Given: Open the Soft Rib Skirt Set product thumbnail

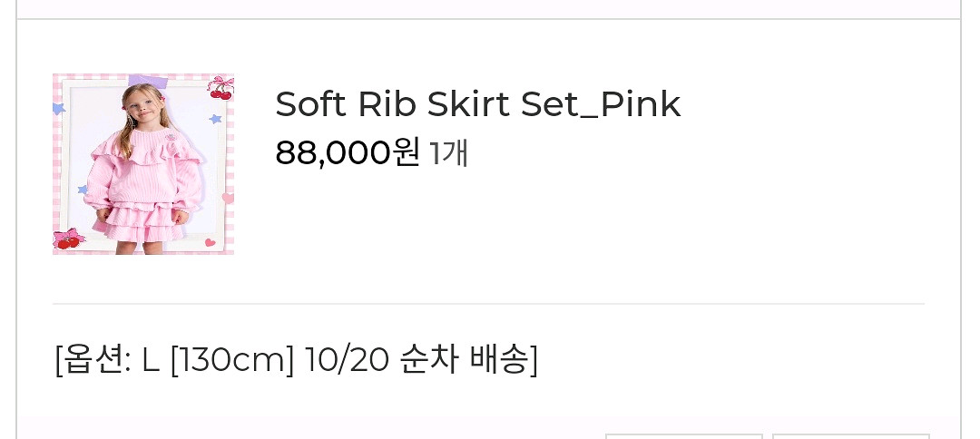Looking at the screenshot, I should tap(143, 164).
